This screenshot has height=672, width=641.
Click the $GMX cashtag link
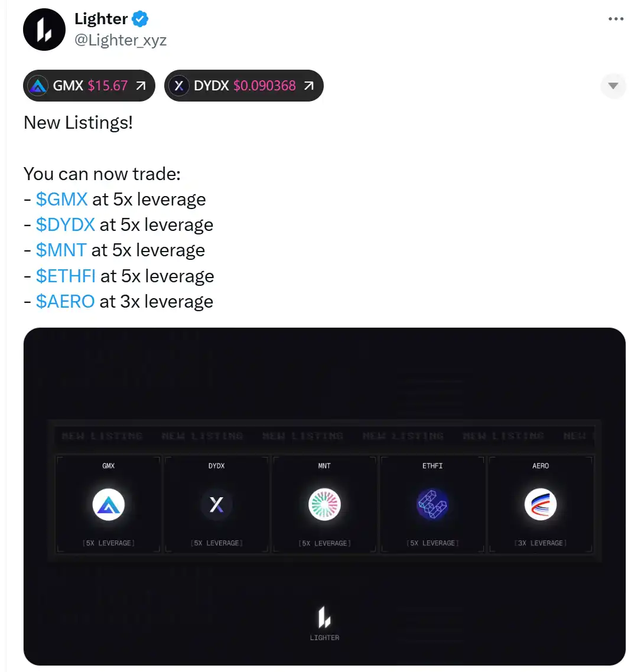pos(62,199)
